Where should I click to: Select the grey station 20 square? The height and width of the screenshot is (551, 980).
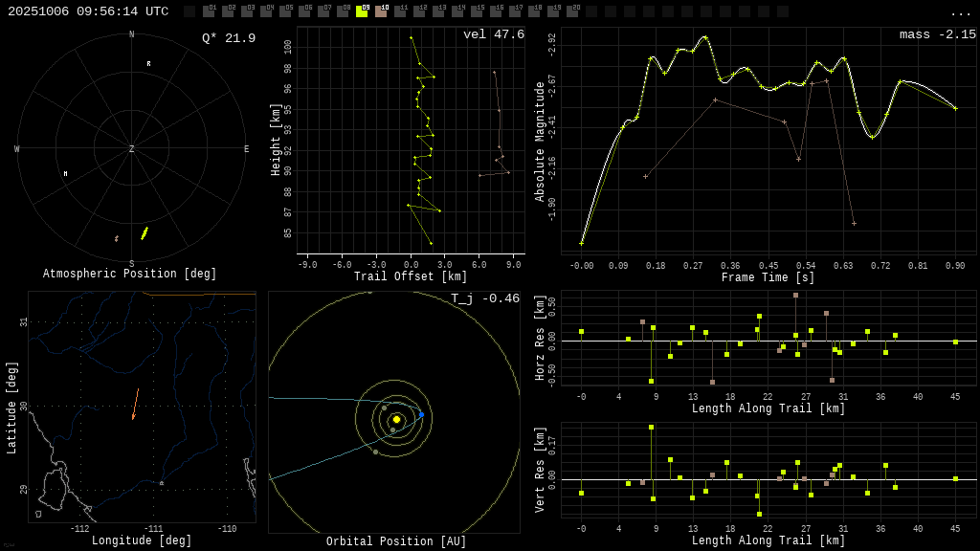pyautogui.click(x=572, y=11)
